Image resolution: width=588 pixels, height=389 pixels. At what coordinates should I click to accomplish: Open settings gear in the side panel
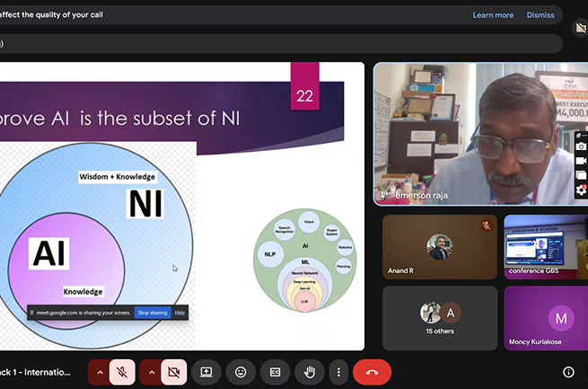(x=581, y=190)
